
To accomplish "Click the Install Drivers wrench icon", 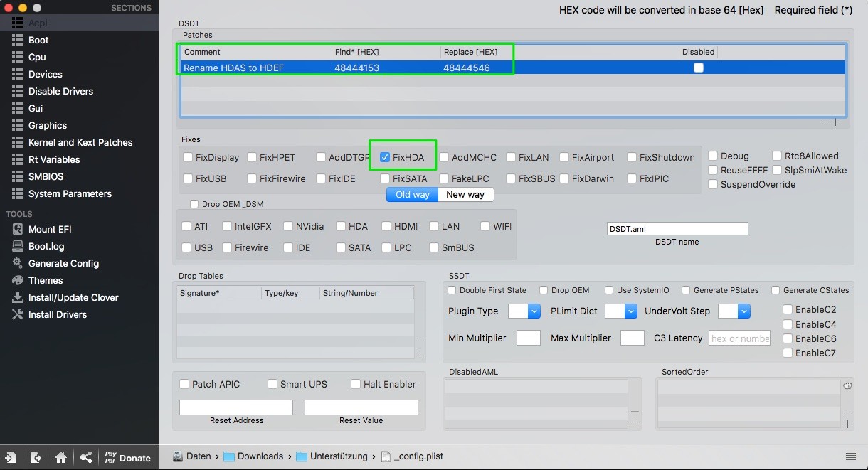I will (x=17, y=314).
